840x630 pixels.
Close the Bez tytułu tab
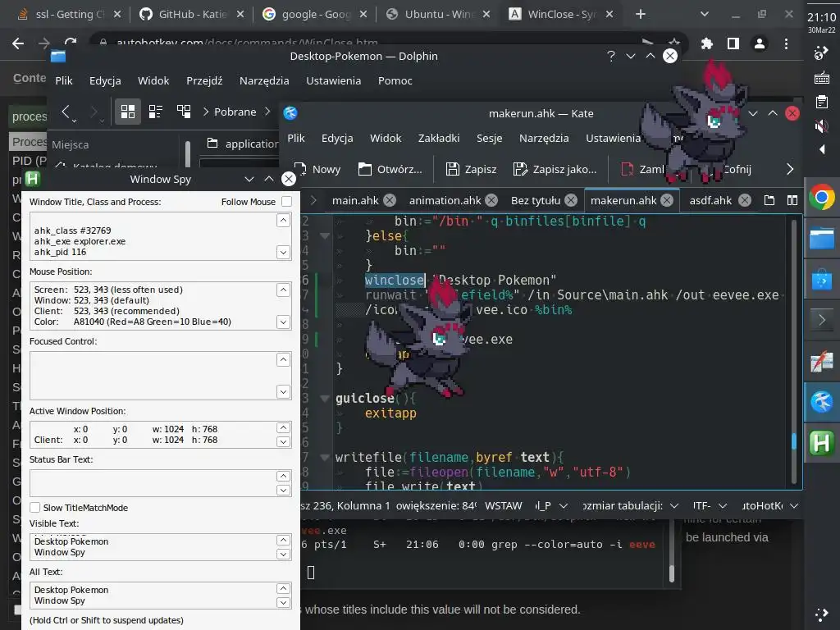tap(571, 200)
